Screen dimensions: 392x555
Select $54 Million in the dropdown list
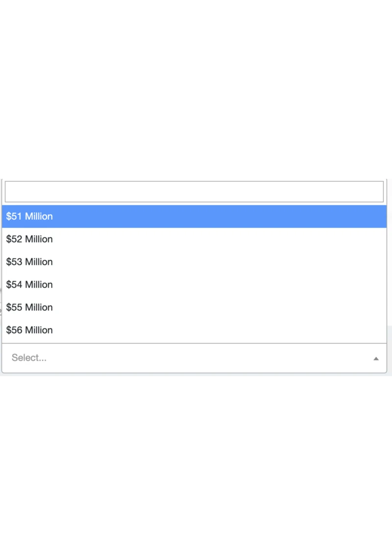point(29,284)
